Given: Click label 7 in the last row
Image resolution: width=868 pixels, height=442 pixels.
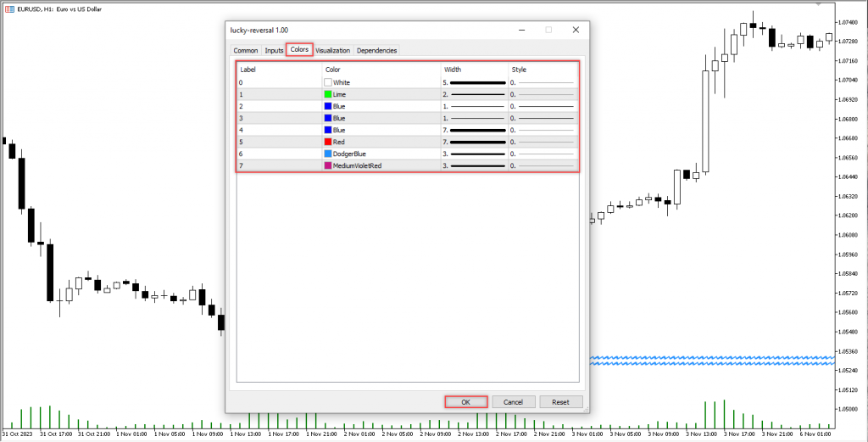Looking at the screenshot, I should [241, 165].
